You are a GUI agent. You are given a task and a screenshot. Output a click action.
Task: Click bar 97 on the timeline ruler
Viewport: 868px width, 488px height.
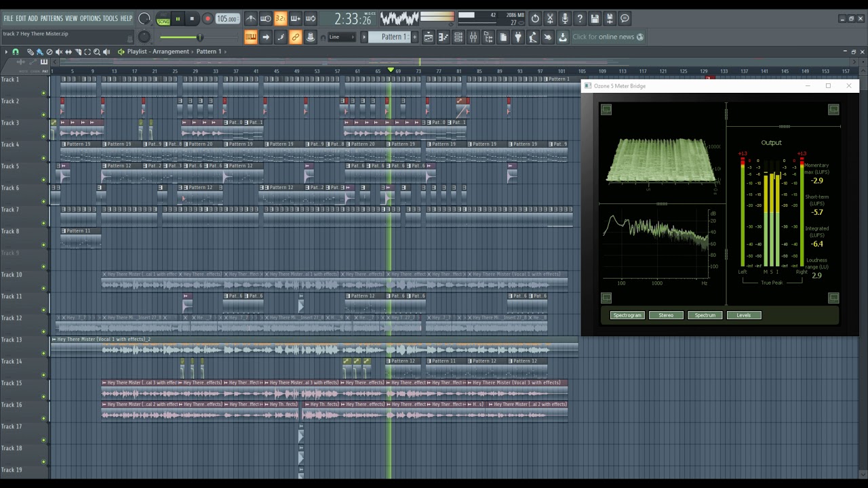540,71
